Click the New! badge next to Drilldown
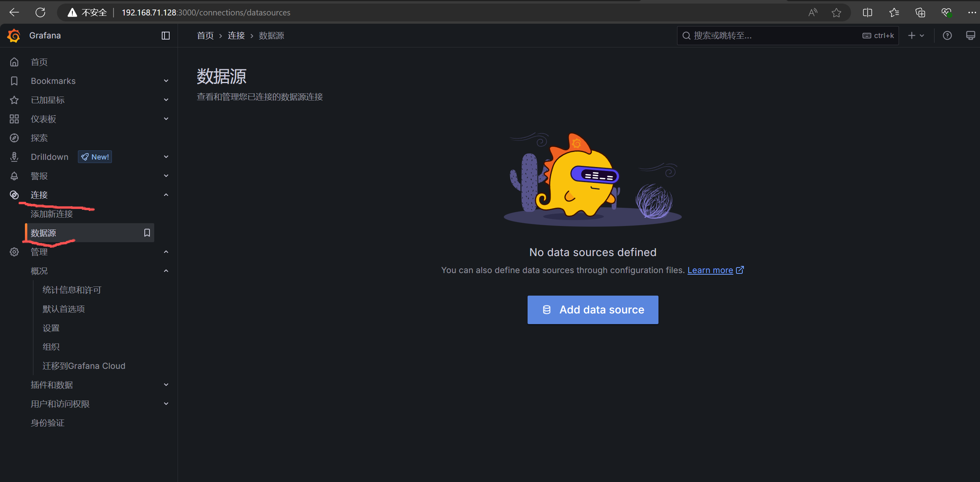 click(95, 157)
